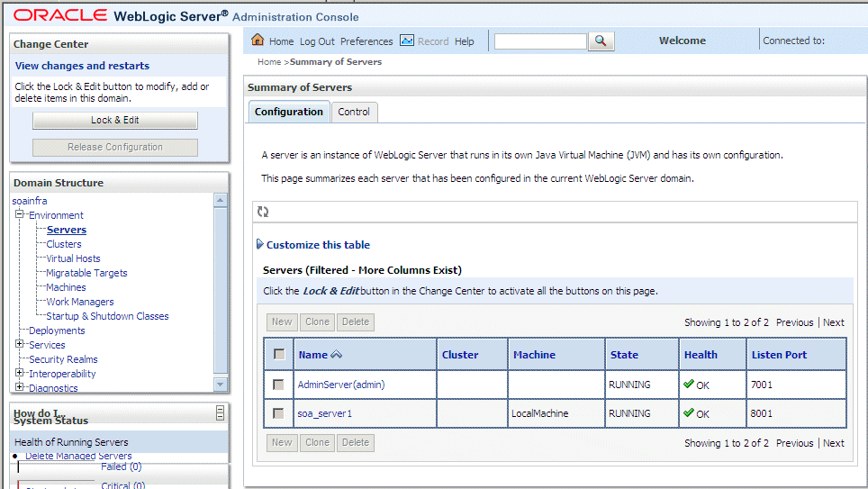This screenshot has width=868, height=489.
Task: Click Domain Structure scrollbar up arrow
Action: click(221, 200)
